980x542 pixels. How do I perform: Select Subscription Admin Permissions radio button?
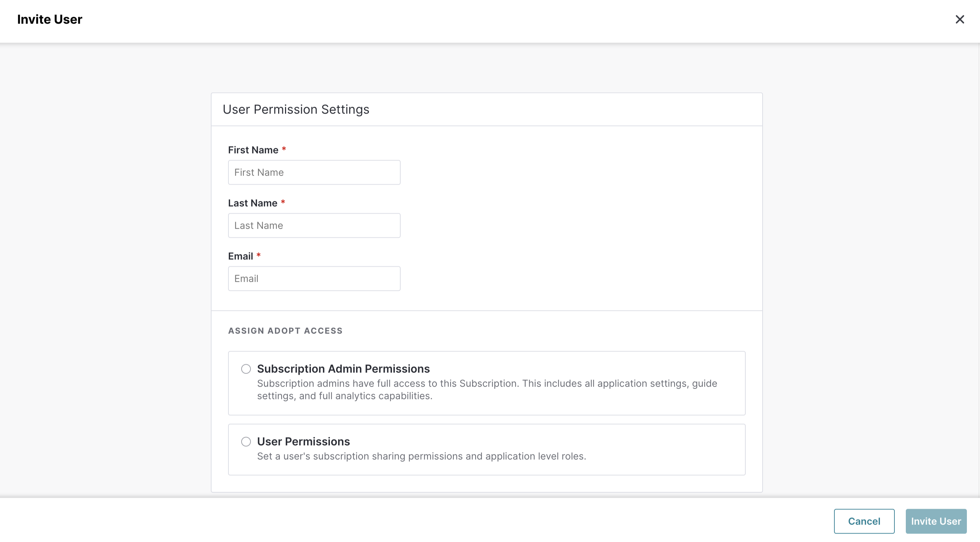point(246,369)
